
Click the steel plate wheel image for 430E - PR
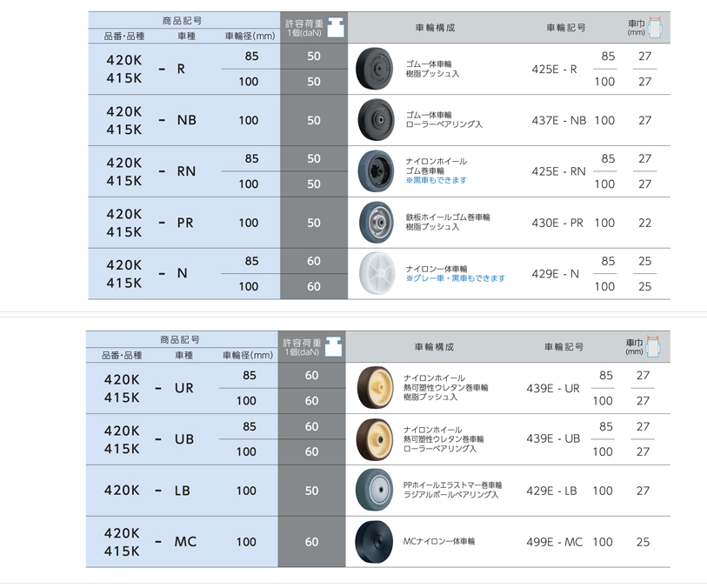click(377, 223)
